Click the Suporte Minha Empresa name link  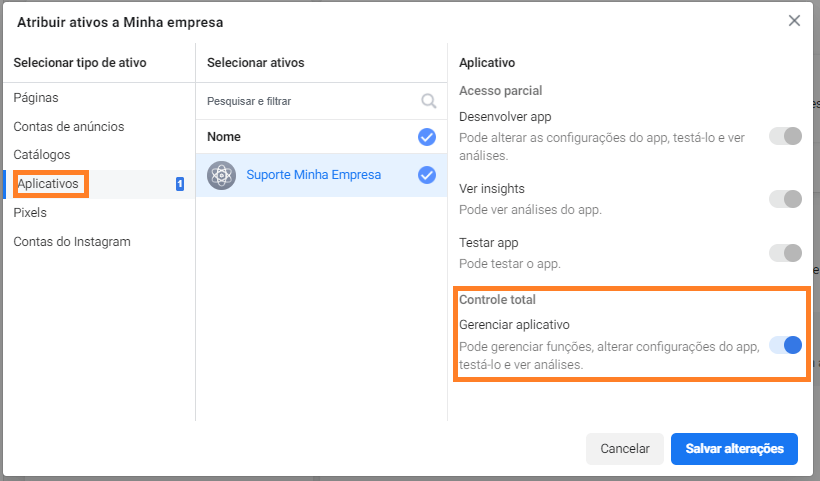click(x=314, y=175)
